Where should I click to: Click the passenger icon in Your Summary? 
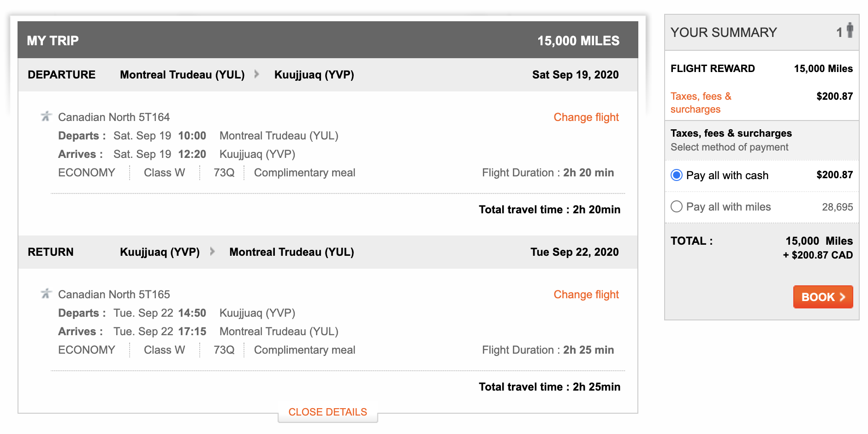coord(850,31)
